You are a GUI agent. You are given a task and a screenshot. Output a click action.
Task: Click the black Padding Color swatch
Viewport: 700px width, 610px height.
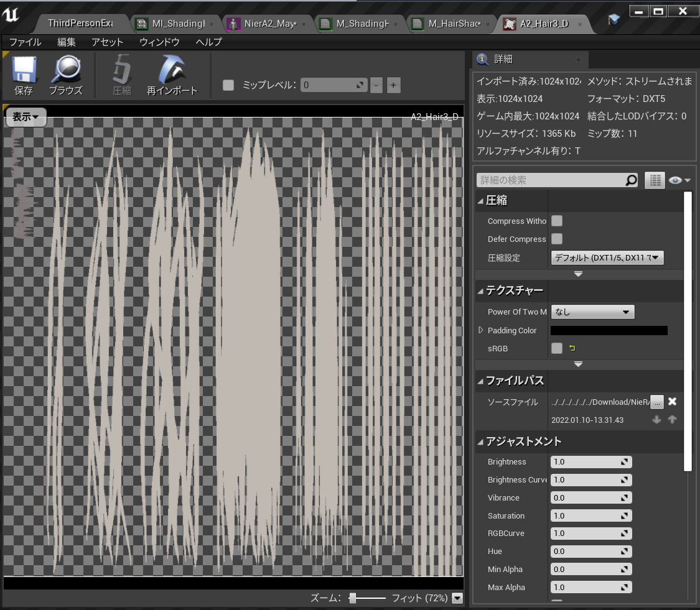[609, 330]
